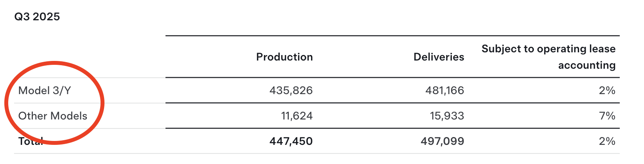Screen dimensions: 644x164
Task: Select the Model 3/Y row label
Action: [x=45, y=91]
